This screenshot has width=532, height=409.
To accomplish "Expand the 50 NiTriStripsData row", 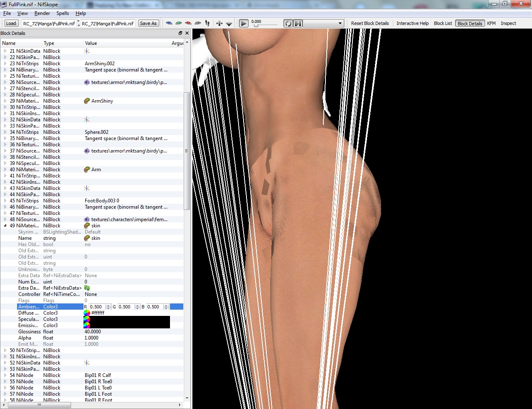I will tap(5, 350).
